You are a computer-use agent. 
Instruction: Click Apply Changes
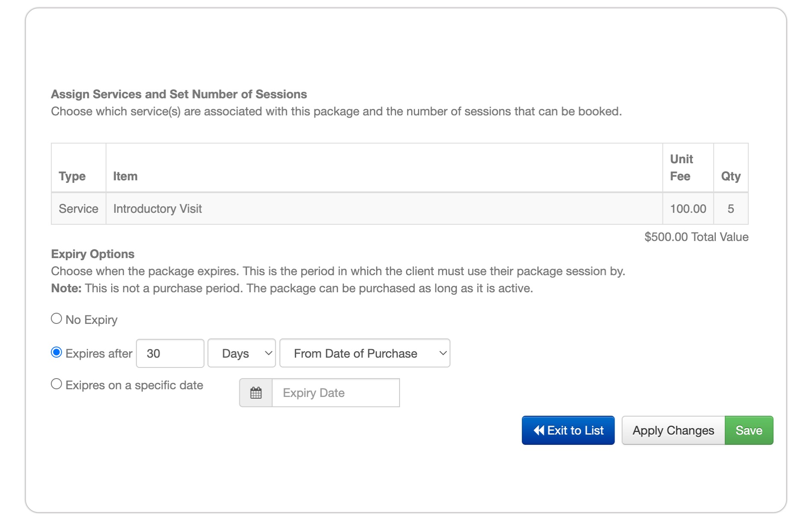(x=674, y=430)
